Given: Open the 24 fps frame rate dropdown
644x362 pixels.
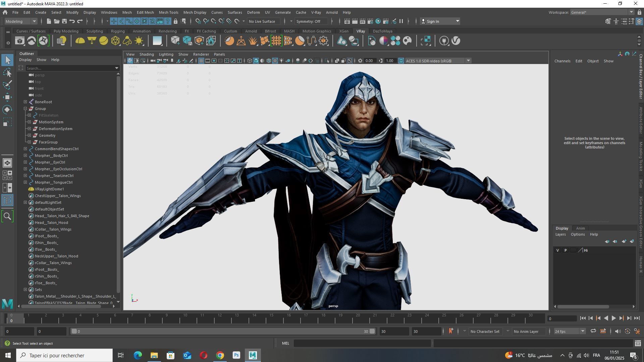Looking at the screenshot, I should coord(569,331).
